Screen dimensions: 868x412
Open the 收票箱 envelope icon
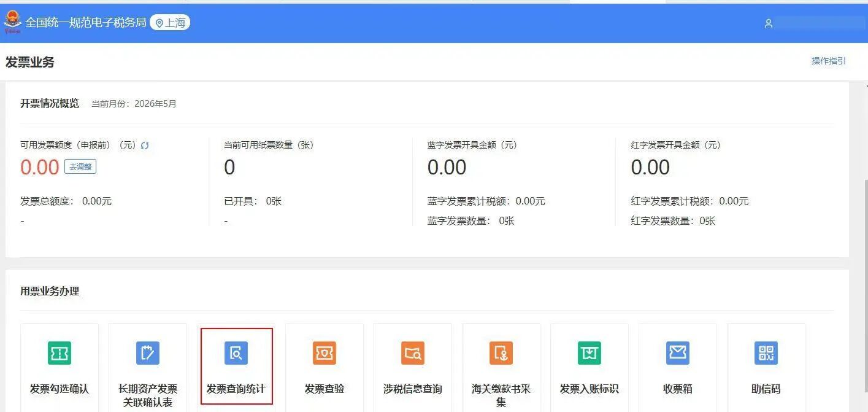[678, 353]
